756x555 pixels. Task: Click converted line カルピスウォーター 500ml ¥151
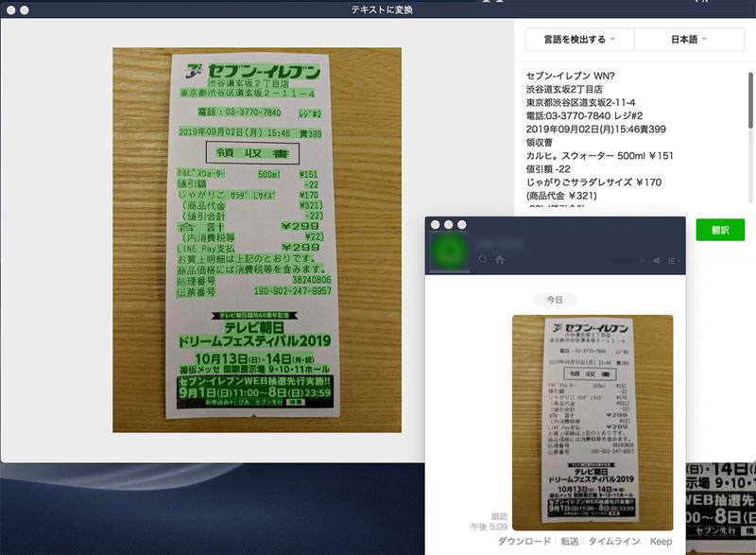599,156
